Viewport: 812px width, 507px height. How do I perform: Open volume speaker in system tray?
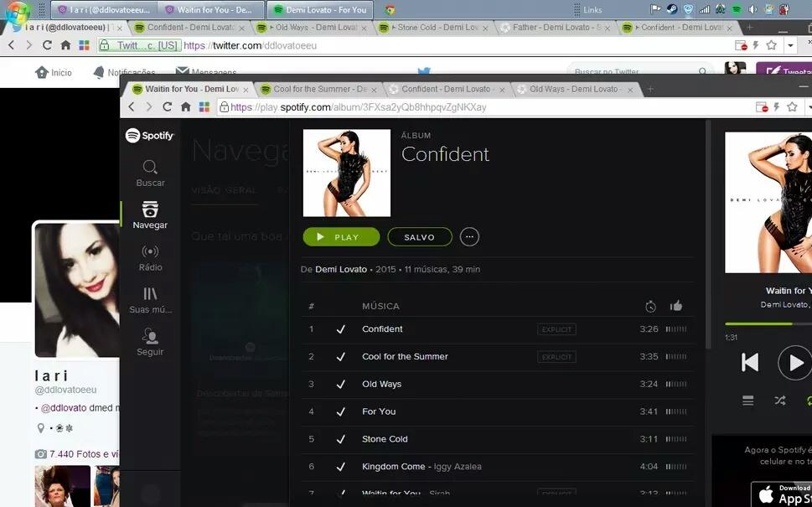coord(753,9)
